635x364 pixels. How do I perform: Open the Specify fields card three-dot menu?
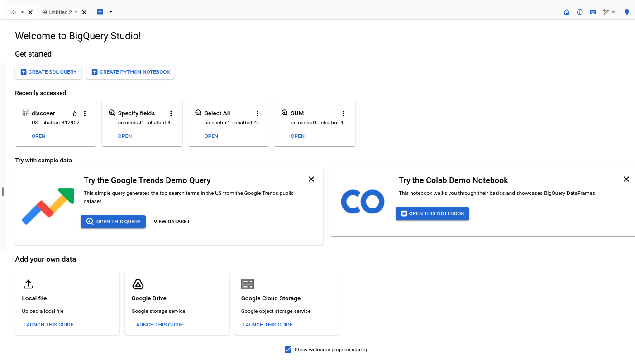point(171,113)
